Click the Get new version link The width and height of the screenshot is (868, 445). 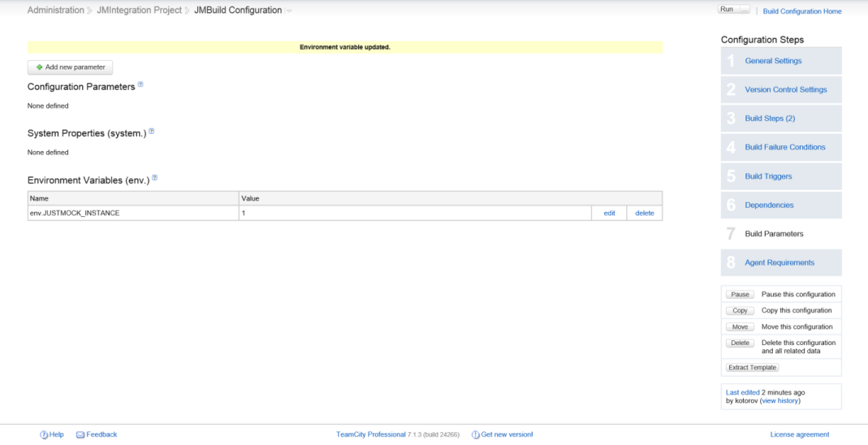pos(507,435)
